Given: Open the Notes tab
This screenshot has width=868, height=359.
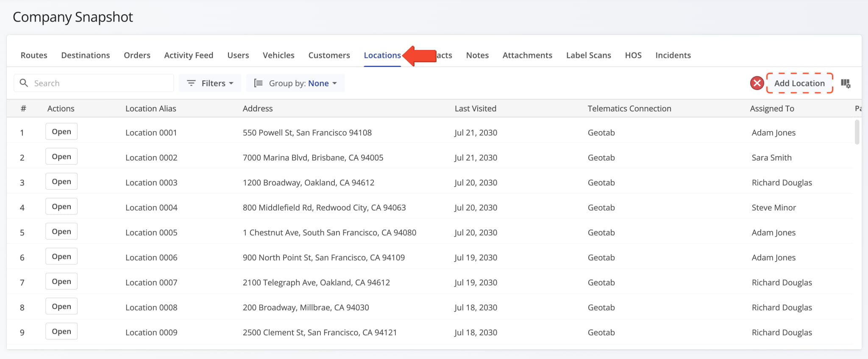Looking at the screenshot, I should [x=477, y=55].
